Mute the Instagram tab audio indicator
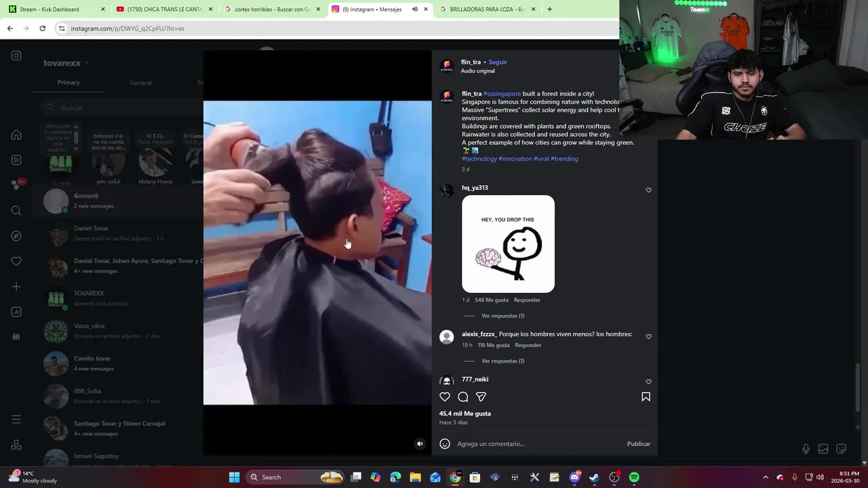Image resolution: width=868 pixels, height=488 pixels. click(414, 9)
